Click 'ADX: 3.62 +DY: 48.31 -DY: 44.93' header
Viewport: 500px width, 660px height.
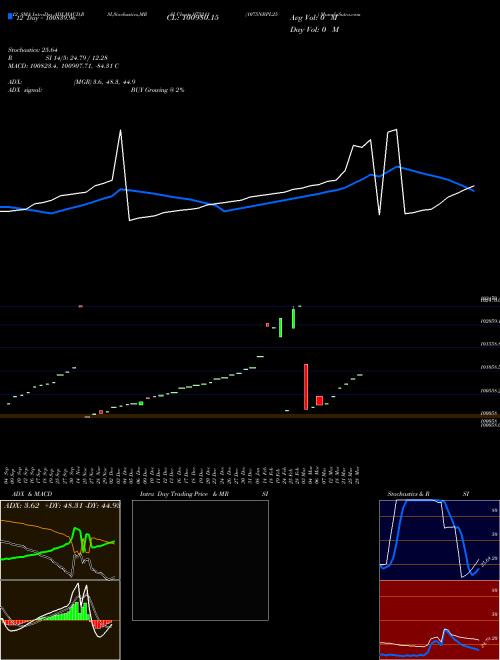[x=62, y=506]
